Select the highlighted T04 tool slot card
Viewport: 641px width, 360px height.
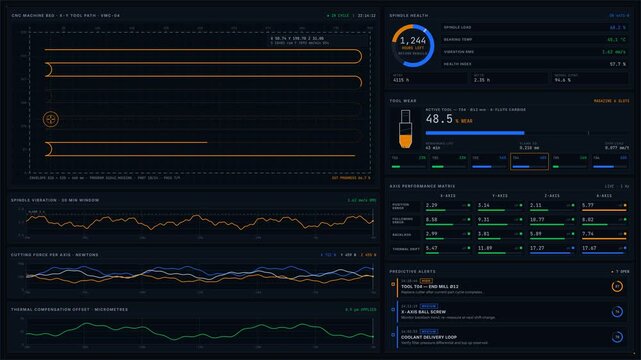(x=529, y=161)
